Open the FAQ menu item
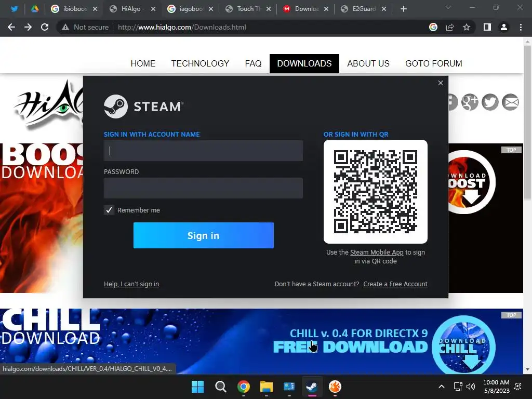 253,63
